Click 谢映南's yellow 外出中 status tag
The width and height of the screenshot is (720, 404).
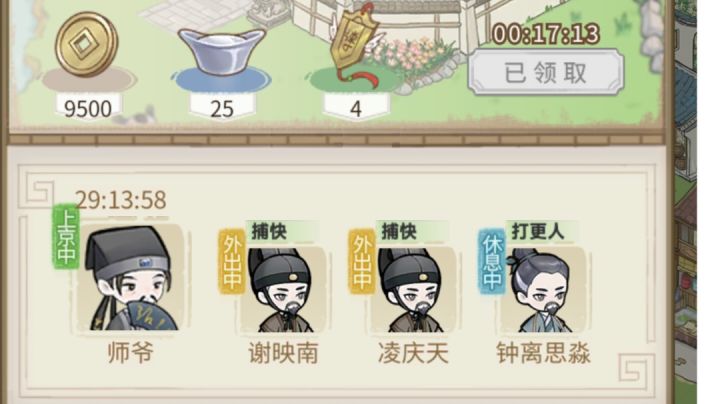point(232,261)
